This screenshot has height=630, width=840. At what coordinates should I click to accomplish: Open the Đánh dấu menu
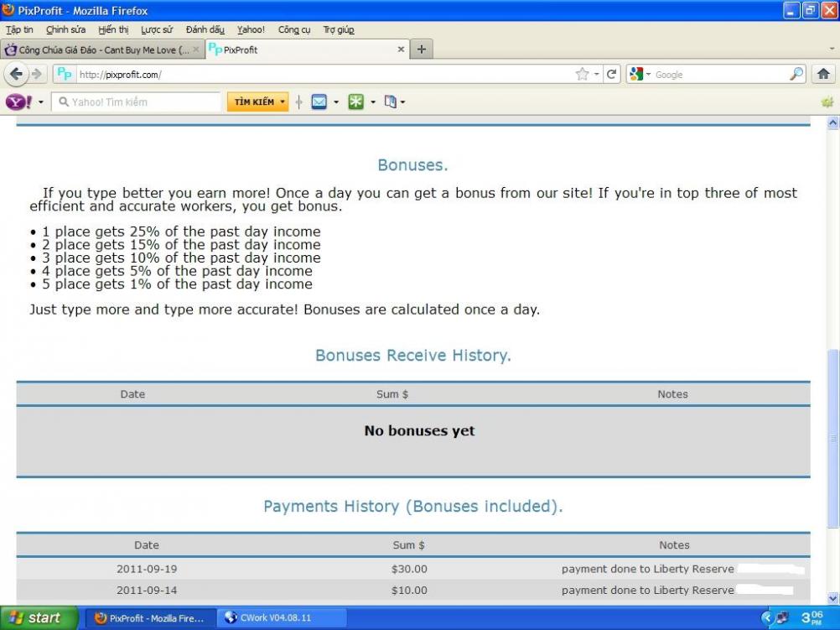click(205, 29)
